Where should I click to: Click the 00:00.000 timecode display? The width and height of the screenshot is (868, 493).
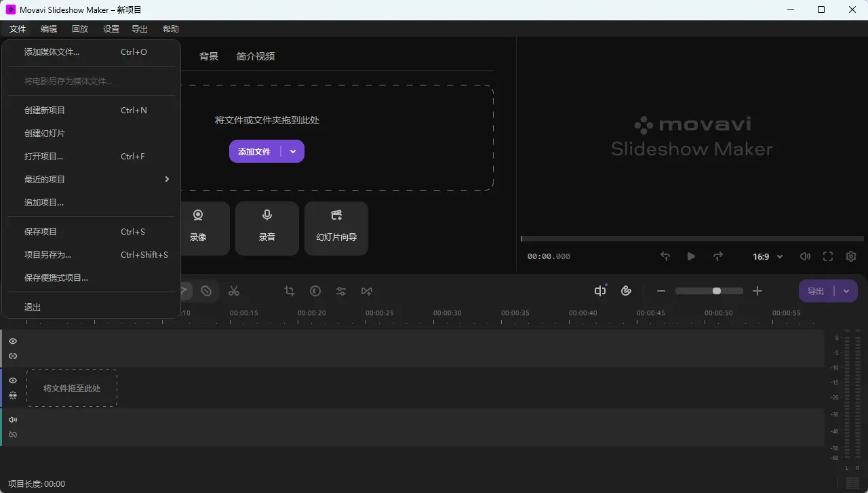[549, 256]
